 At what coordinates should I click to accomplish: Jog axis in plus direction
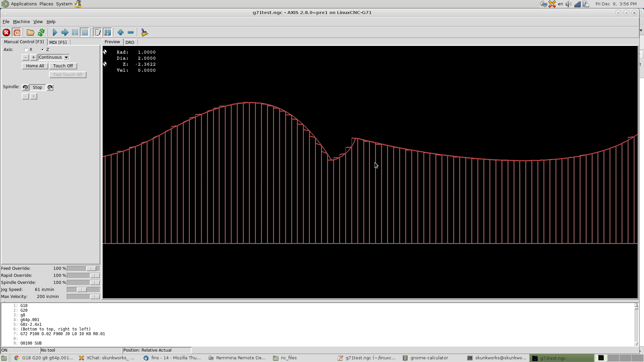(34, 57)
